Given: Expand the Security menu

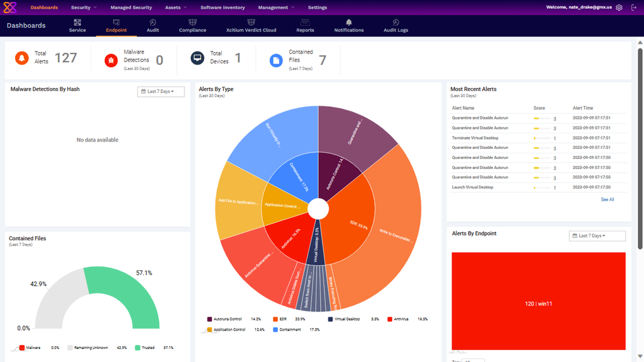Looking at the screenshot, I should click(84, 8).
